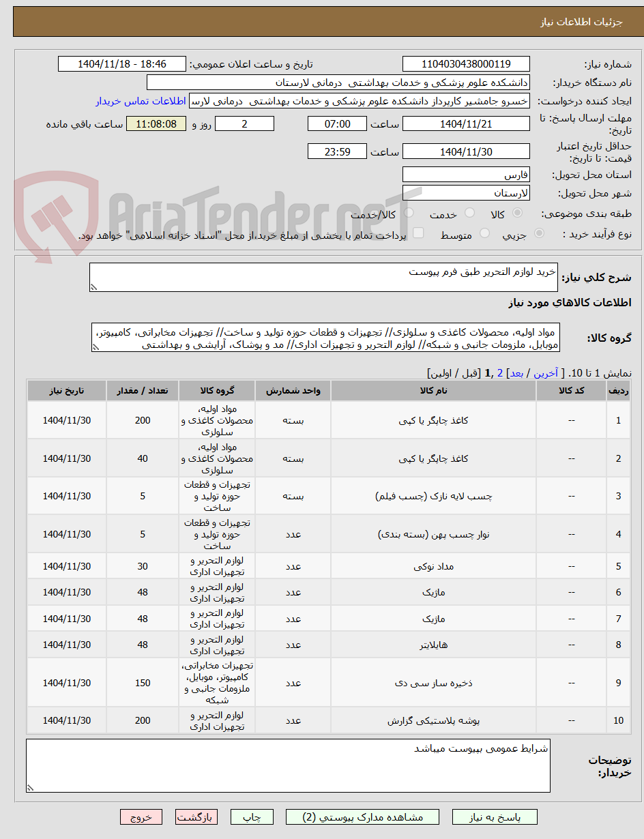Click the تاریخ نیاز column header
644x839 pixels.
[x=67, y=390]
